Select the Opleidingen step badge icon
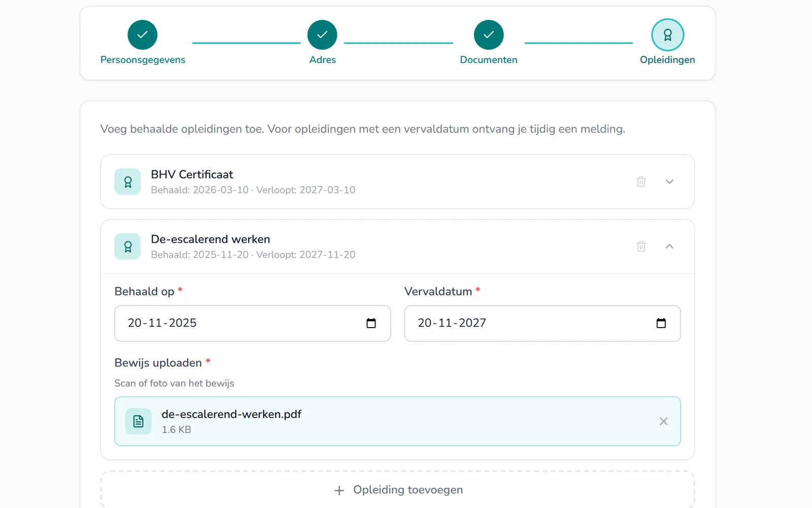Screen dimensions: 812x508 point(668,35)
